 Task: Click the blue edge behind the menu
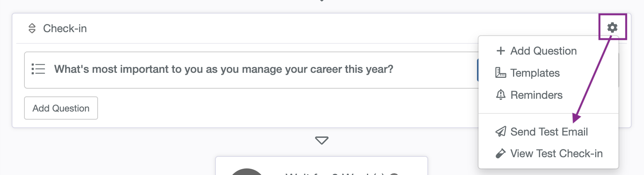click(478, 70)
